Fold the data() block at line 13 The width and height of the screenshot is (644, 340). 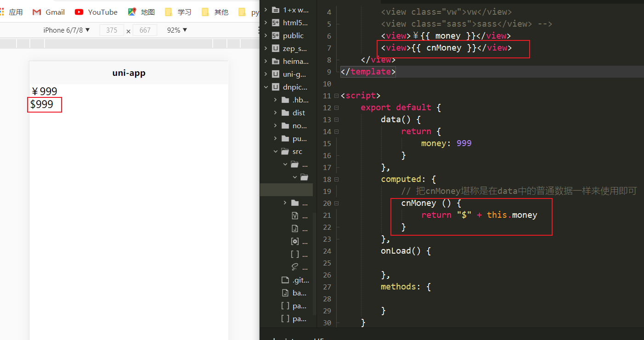[337, 119]
